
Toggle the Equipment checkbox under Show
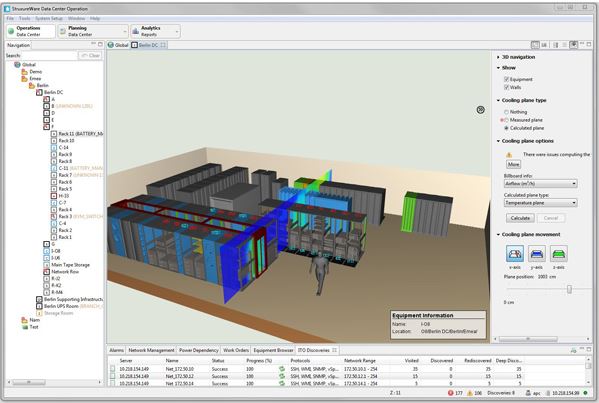506,79
